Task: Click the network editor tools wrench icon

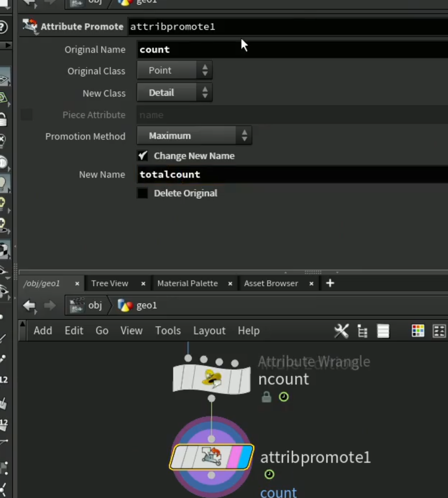Action: point(341,331)
